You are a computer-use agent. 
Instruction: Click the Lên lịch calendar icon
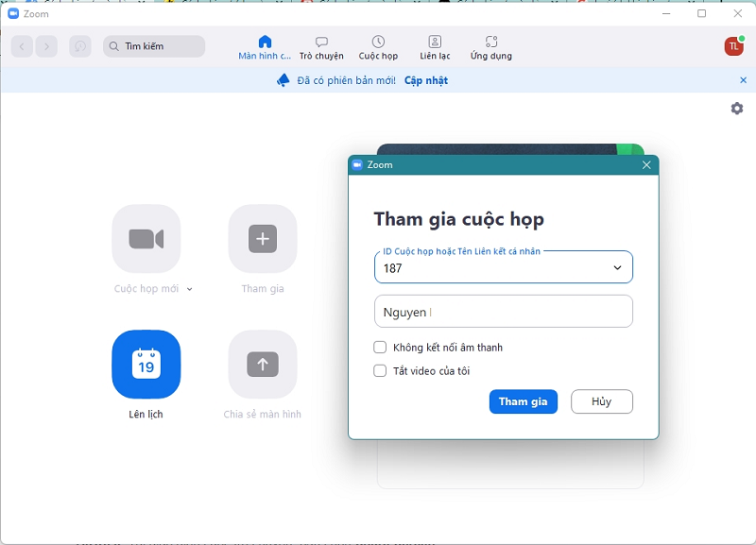click(x=146, y=364)
